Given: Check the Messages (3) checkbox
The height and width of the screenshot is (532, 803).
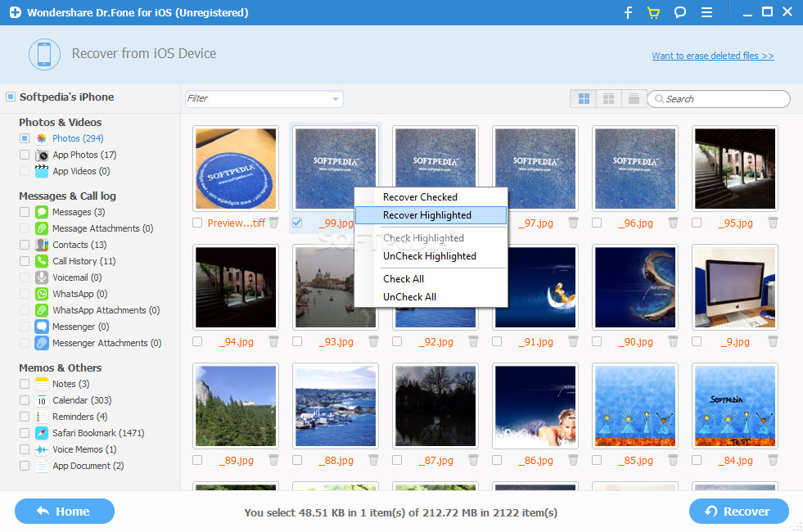Looking at the screenshot, I should pos(25,212).
